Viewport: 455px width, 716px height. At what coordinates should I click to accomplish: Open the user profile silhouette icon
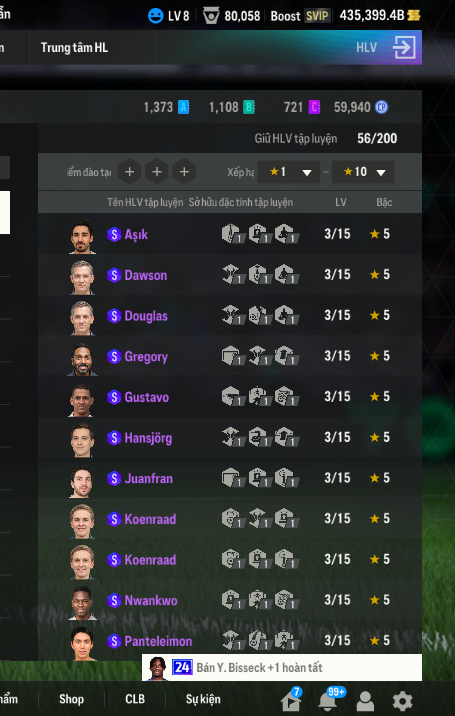point(365,701)
